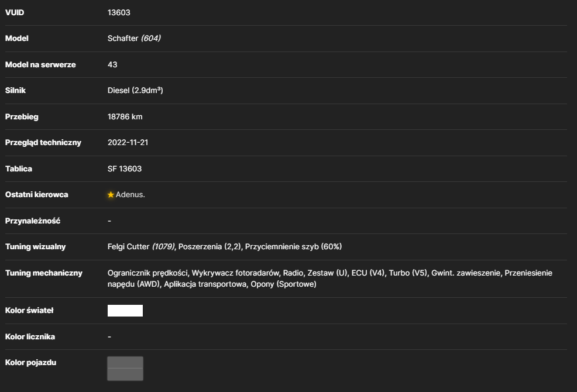Click the mileage value 18786 km
The image size is (577, 392).
125,116
